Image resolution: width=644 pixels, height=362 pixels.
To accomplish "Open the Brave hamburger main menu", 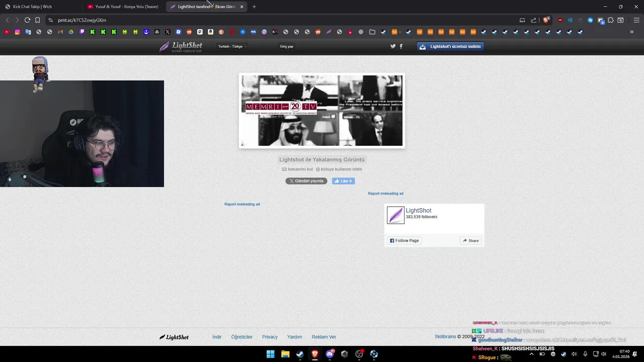I will pos(636,20).
